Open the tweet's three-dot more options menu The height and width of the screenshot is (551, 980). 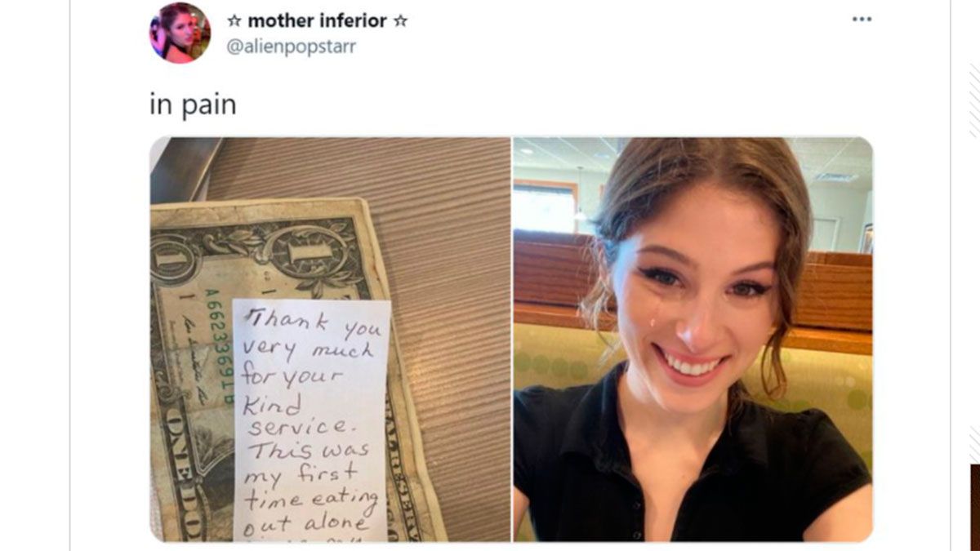click(862, 19)
